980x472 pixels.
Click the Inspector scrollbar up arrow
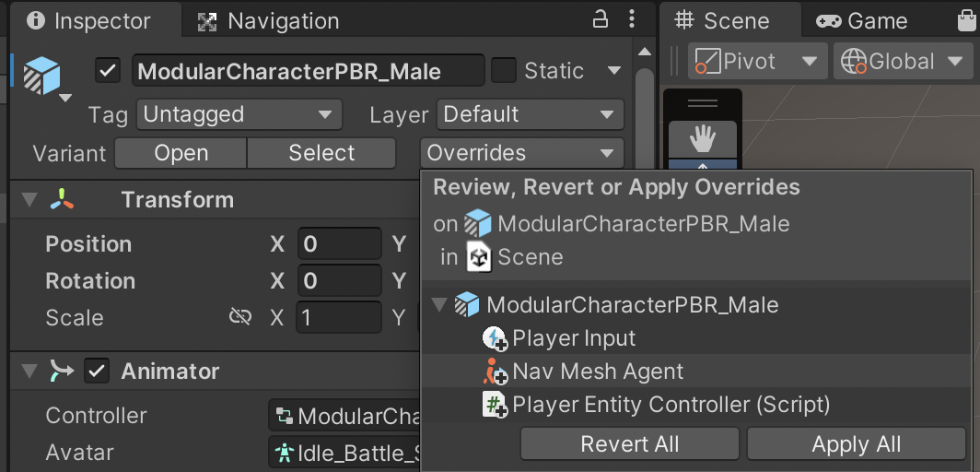[645, 52]
